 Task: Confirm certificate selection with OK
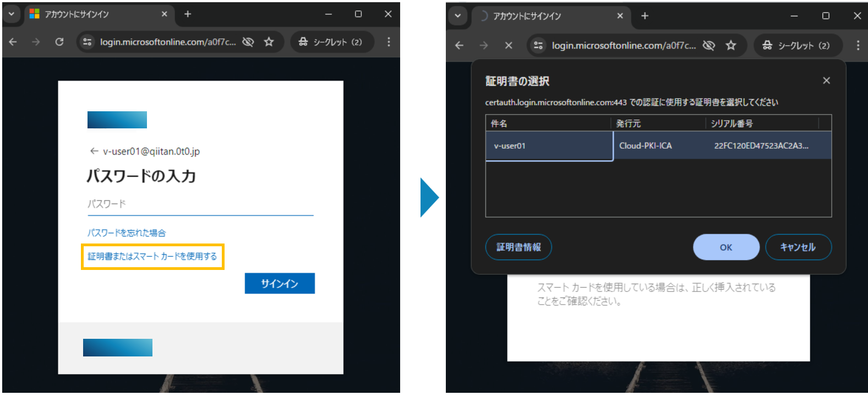726,247
